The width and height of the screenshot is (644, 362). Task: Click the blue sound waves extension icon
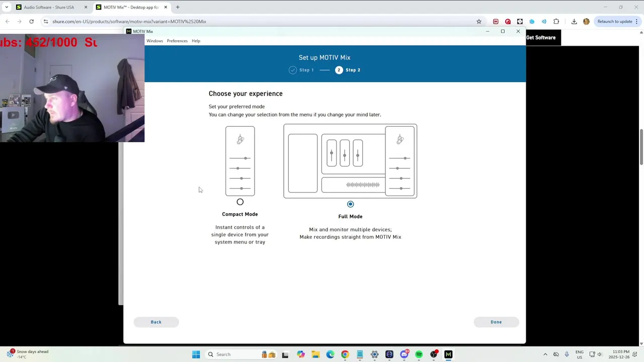(x=544, y=22)
